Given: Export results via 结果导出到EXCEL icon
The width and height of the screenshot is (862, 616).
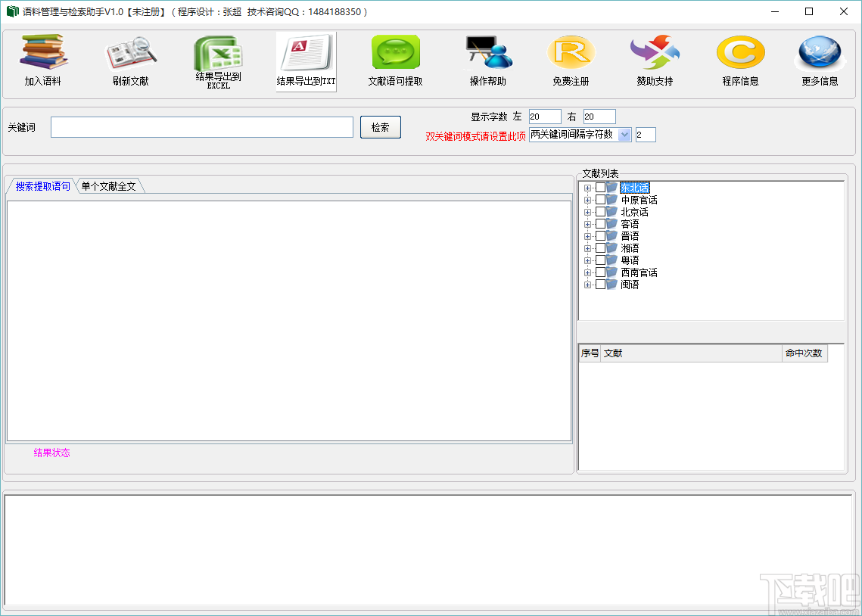Looking at the screenshot, I should click(x=218, y=53).
